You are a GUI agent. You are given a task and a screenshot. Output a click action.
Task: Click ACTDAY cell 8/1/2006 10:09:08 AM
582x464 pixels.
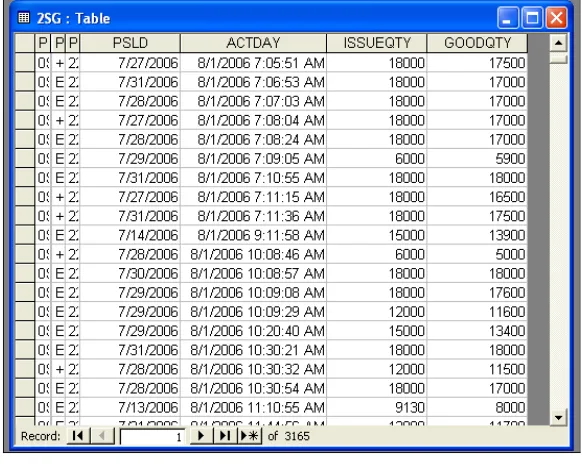[254, 293]
